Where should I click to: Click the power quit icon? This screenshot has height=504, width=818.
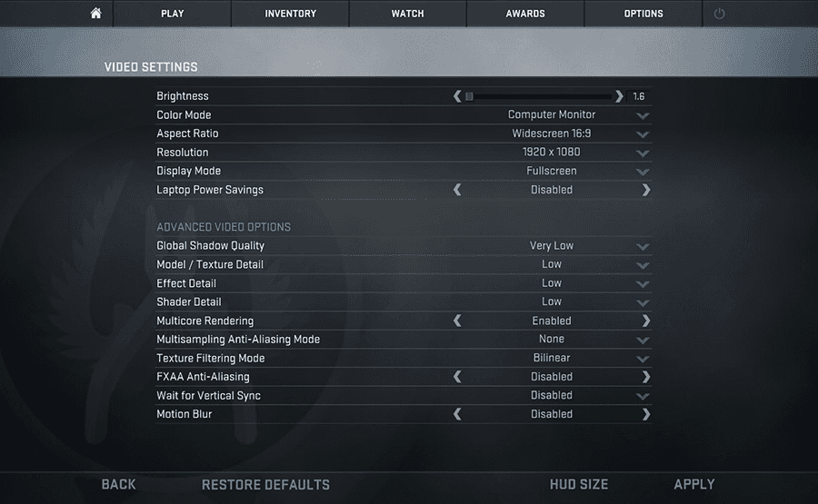click(x=719, y=14)
